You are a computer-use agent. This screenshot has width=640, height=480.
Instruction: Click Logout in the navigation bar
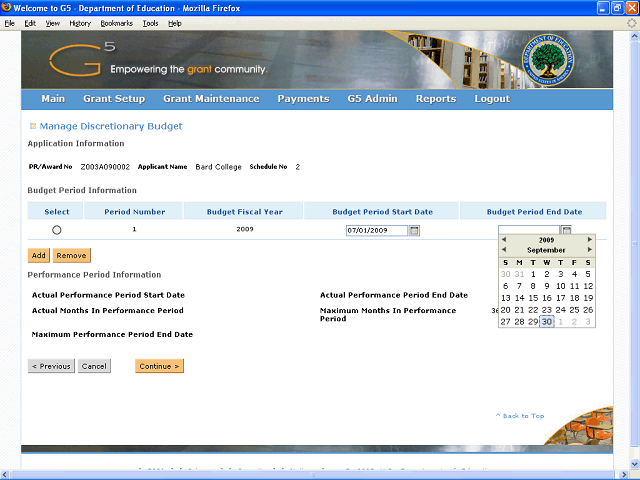[492, 99]
